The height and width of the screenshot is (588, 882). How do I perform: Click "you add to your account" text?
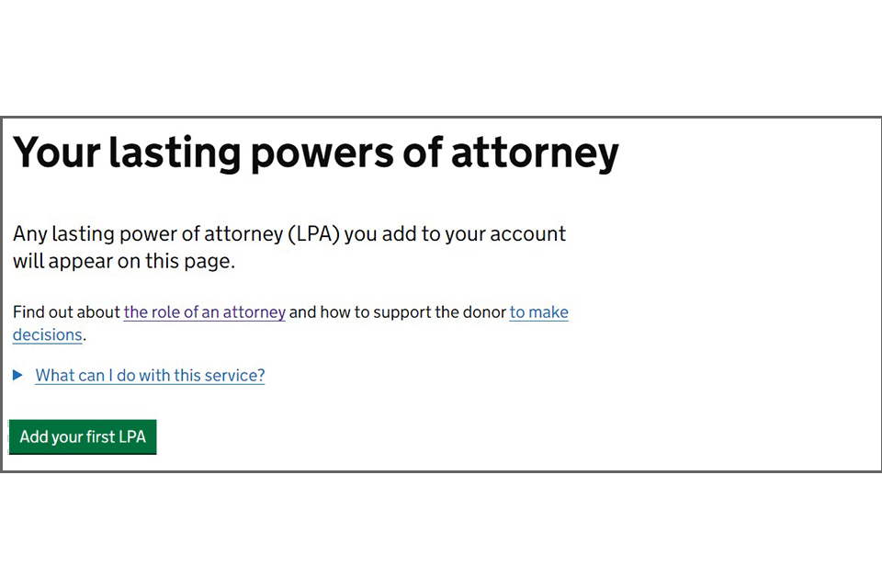coord(456,234)
